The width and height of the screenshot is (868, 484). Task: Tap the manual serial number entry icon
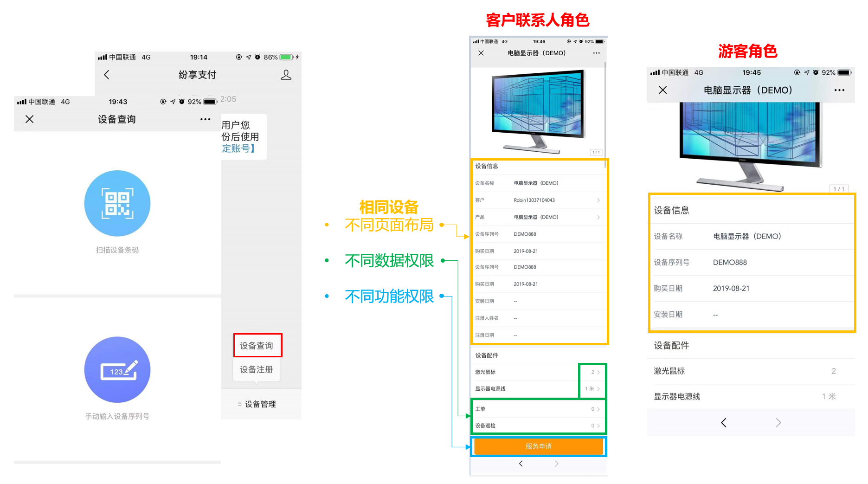point(117,369)
